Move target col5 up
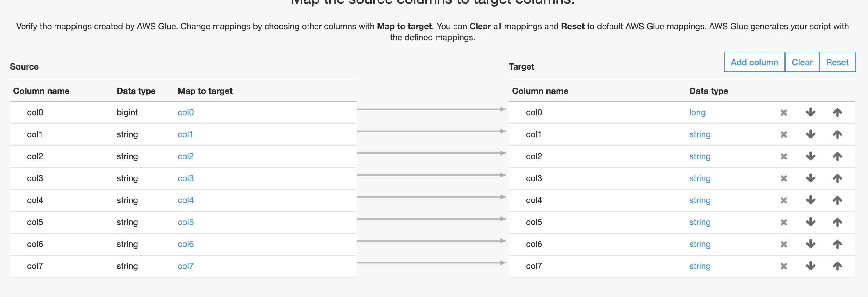This screenshot has height=297, width=868. coord(837,222)
